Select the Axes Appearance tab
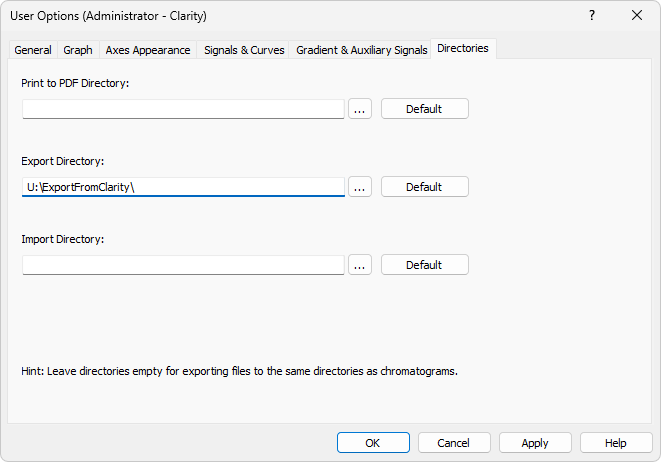 coord(148,50)
